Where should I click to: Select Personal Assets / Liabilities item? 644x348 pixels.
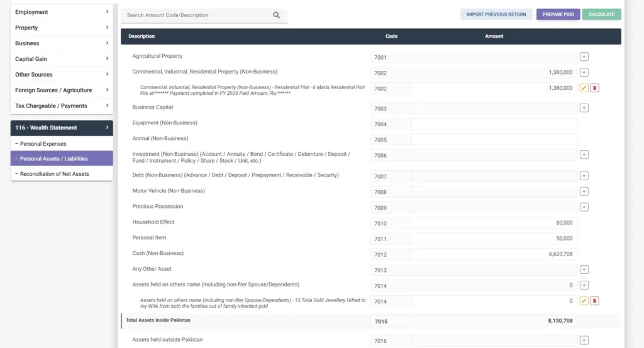tap(62, 158)
